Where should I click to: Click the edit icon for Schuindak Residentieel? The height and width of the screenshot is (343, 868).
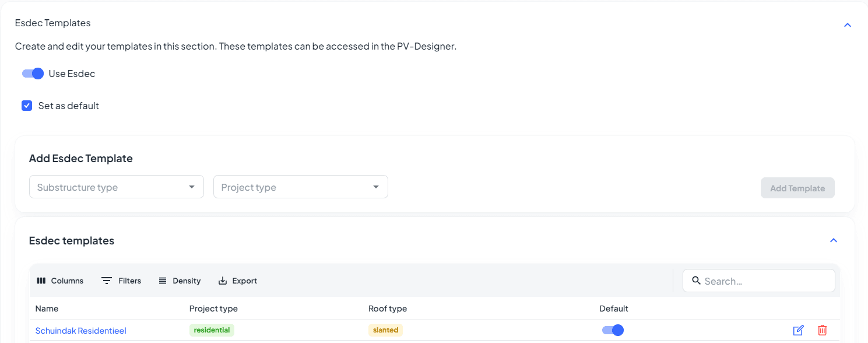tap(798, 330)
